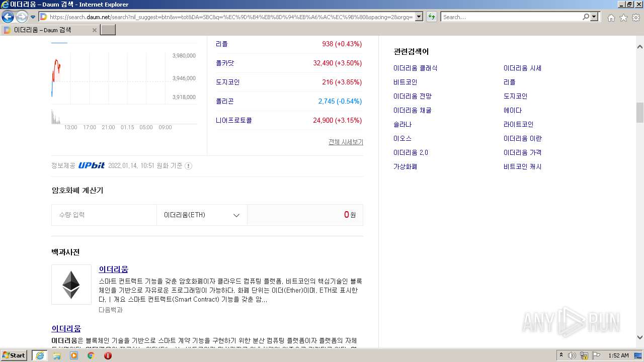Refresh the page with the reload icon
644x362 pixels.
(x=431, y=17)
